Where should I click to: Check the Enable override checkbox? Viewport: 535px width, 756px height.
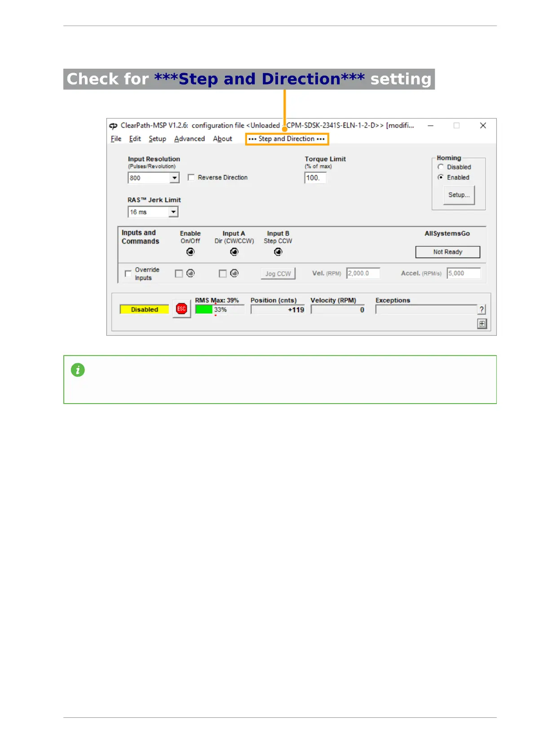179,273
